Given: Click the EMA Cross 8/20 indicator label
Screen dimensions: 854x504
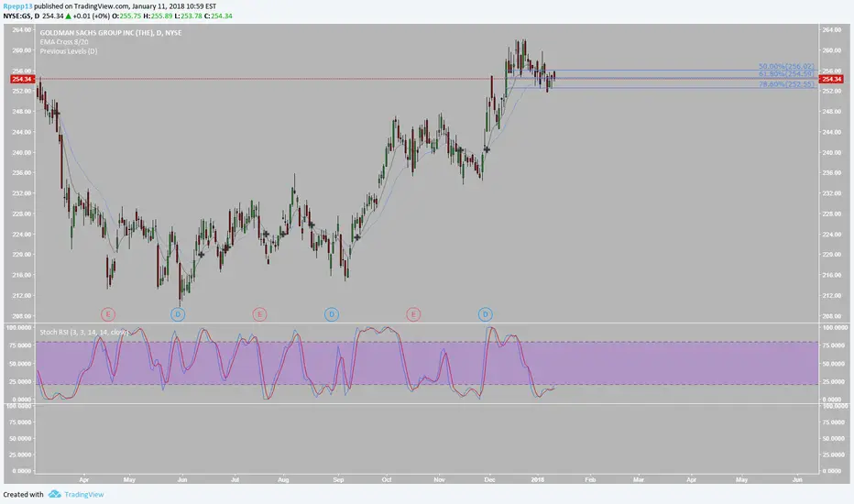Looking at the screenshot, I should coord(64,42).
